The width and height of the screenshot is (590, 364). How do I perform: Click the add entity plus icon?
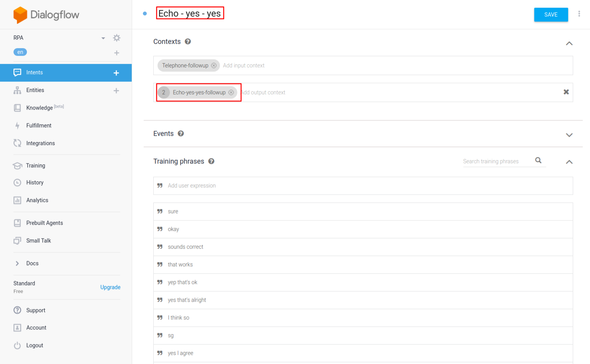point(116,90)
